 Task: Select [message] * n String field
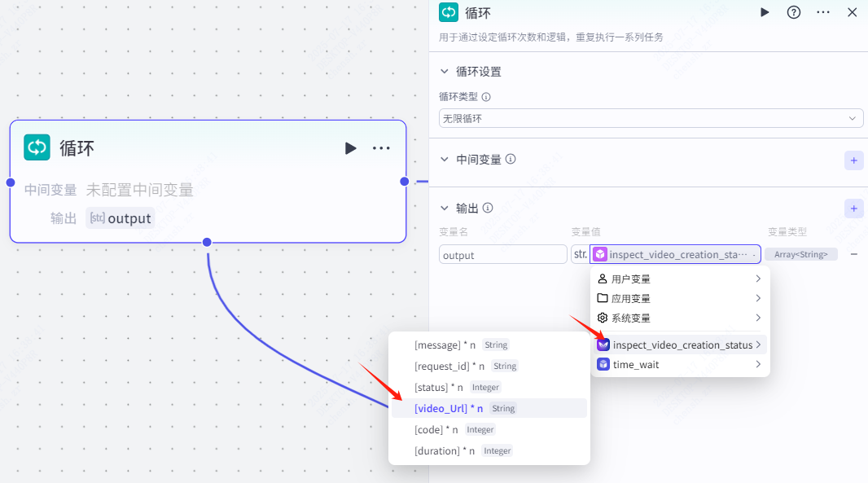489,345
